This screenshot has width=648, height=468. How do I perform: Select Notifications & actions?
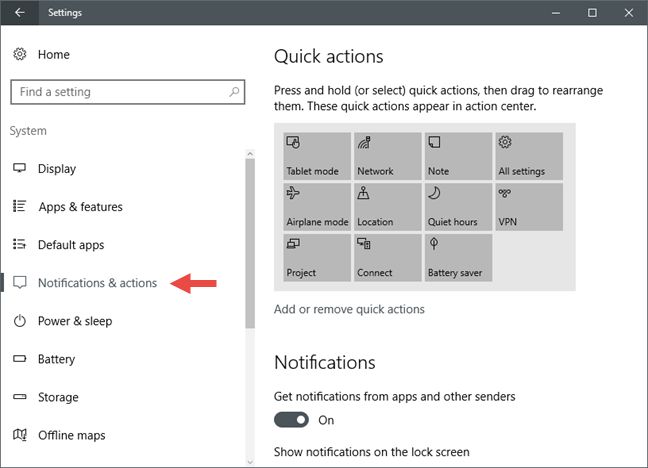click(x=98, y=283)
